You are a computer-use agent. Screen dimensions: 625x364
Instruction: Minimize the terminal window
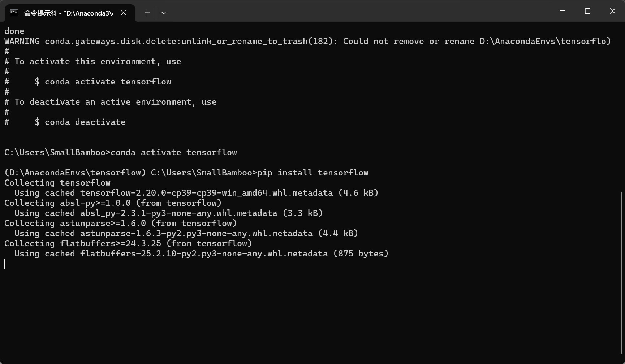(x=562, y=11)
